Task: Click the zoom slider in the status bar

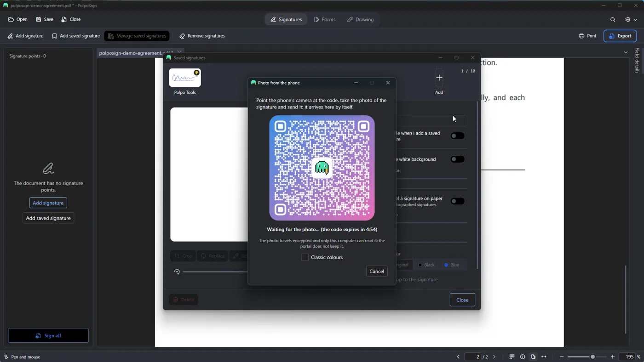Action: coord(587,357)
